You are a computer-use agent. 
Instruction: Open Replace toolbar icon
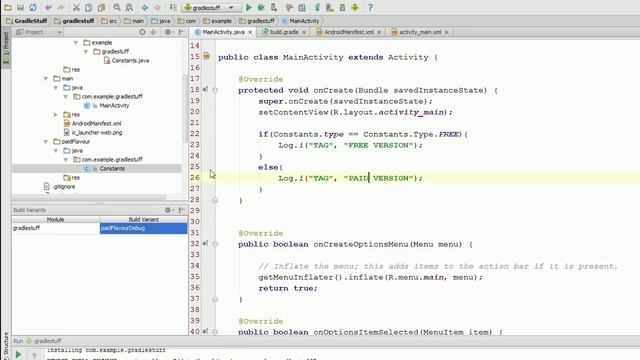[x=129, y=7]
